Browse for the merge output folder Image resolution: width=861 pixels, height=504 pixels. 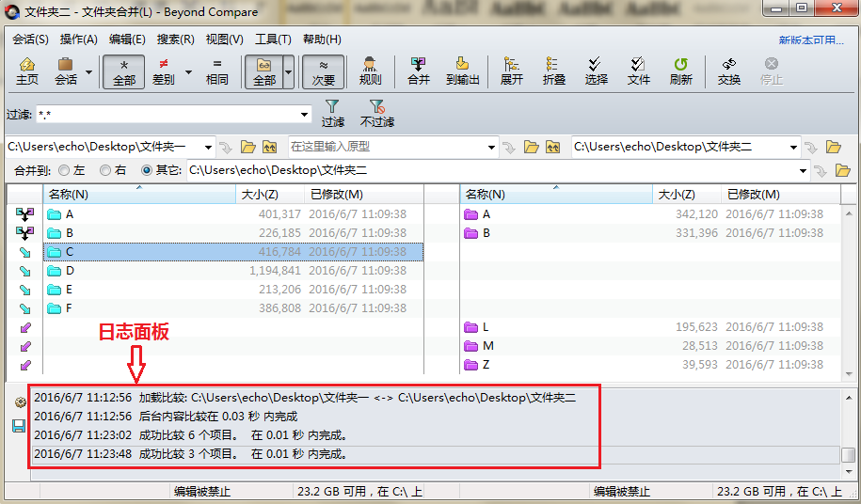842,170
